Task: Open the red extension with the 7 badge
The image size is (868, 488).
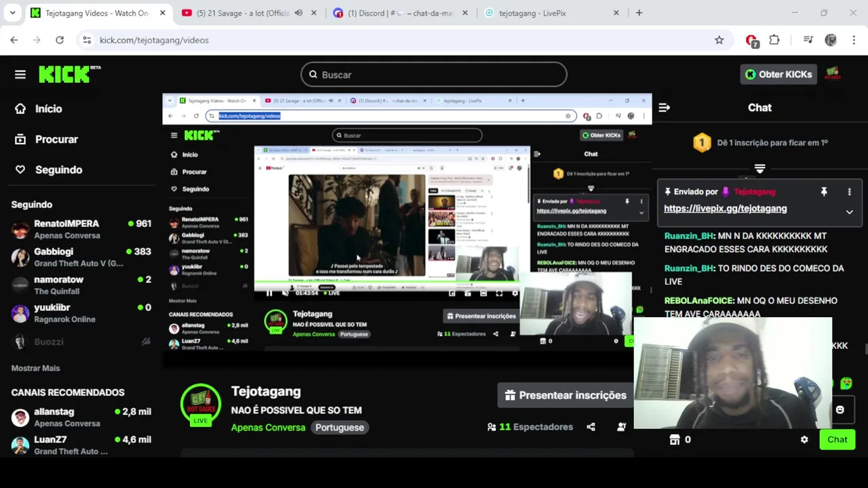Action: coord(751,41)
